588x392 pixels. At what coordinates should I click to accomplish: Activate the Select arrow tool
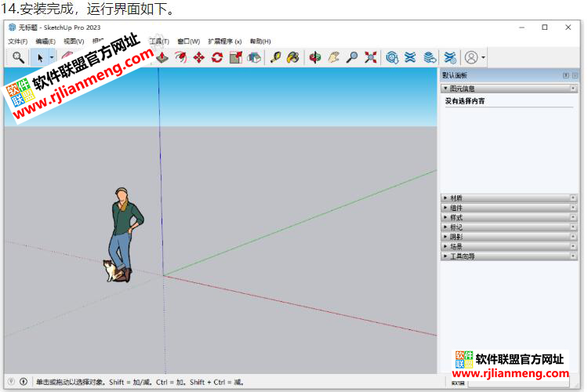[40, 57]
